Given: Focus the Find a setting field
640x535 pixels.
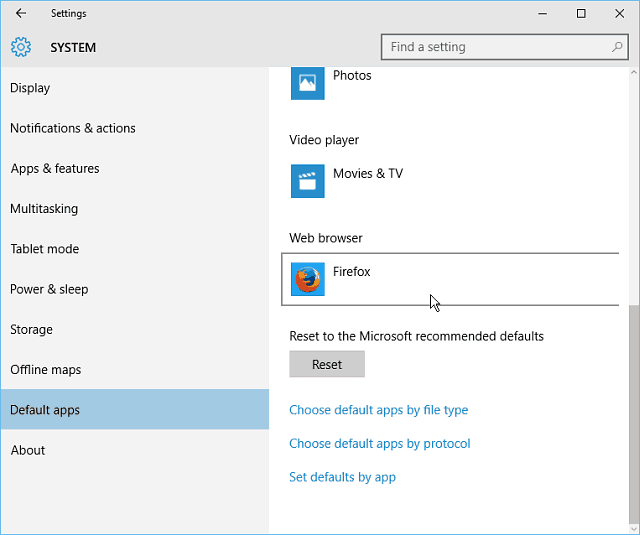Looking at the screenshot, I should click(x=504, y=47).
